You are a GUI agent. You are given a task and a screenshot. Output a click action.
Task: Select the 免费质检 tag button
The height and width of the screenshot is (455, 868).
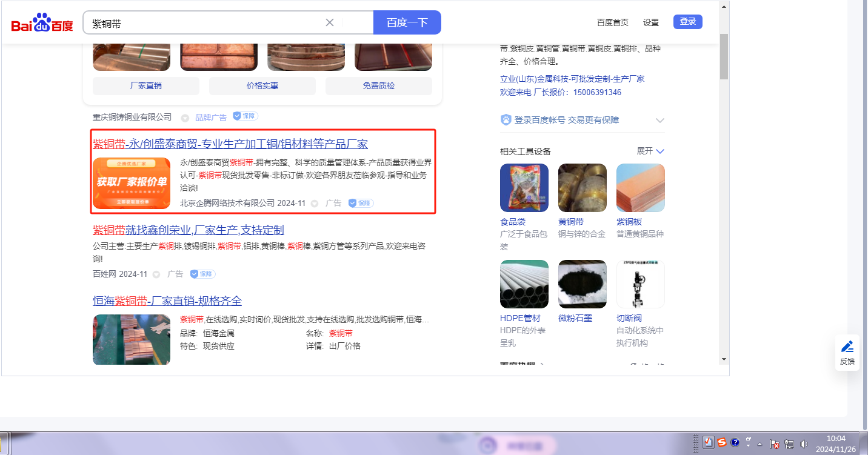[x=379, y=86]
